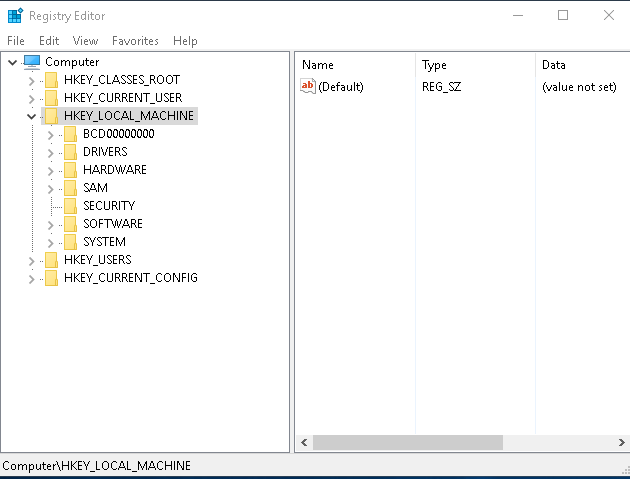This screenshot has width=630, height=479.
Task: Collapse the Computer root node
Action: [x=12, y=62]
